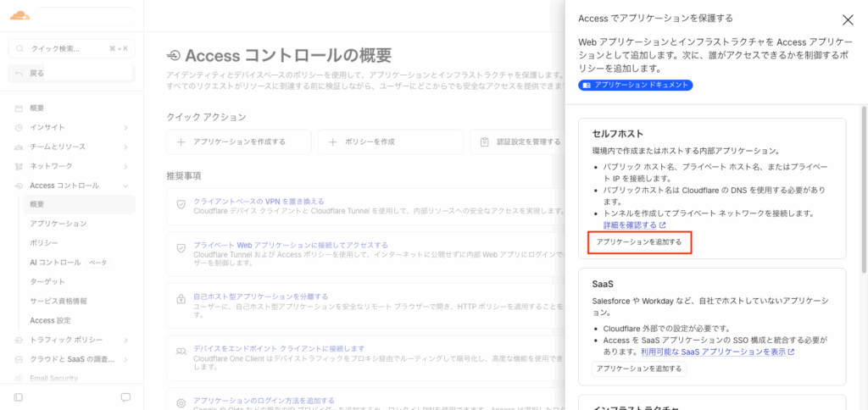Expand the クラウドと SaaS の調査 chevron
868x410 pixels.
125,359
